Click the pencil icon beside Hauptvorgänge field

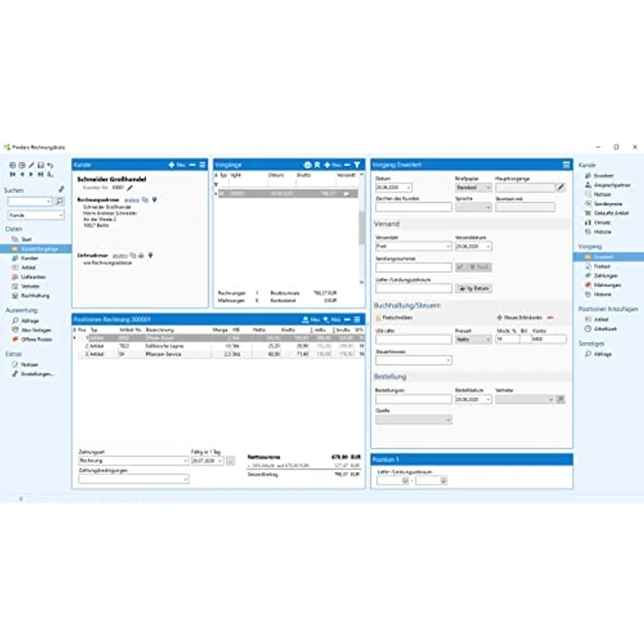(x=561, y=187)
